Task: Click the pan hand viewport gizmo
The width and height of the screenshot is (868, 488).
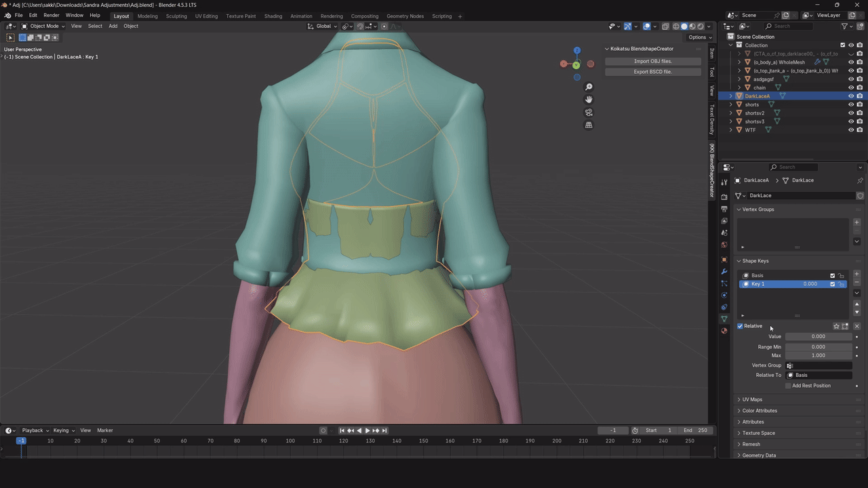Action: point(589,100)
